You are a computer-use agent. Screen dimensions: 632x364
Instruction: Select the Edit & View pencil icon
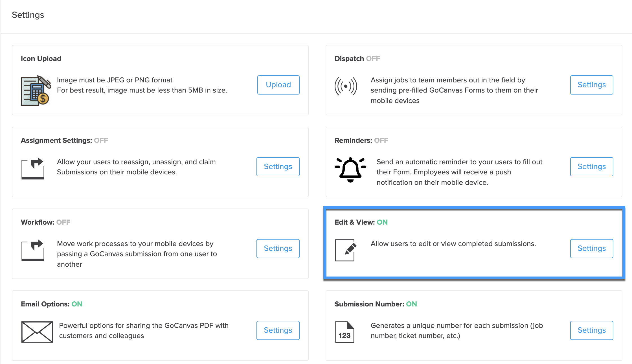(345, 249)
